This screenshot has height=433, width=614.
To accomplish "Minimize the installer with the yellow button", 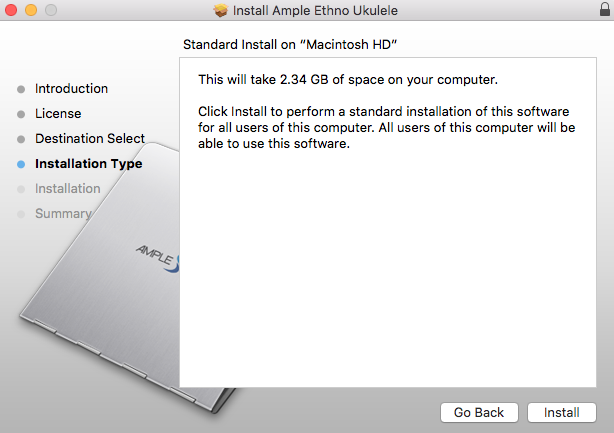I will (x=31, y=11).
